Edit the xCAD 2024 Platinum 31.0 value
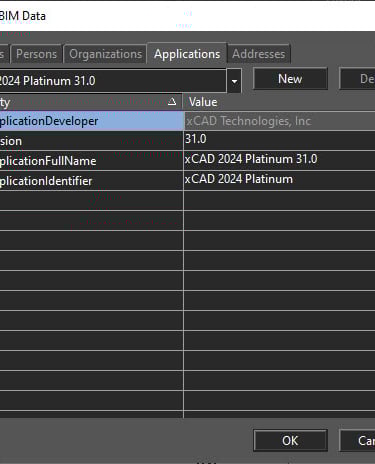The image size is (375, 464). [x=279, y=160]
